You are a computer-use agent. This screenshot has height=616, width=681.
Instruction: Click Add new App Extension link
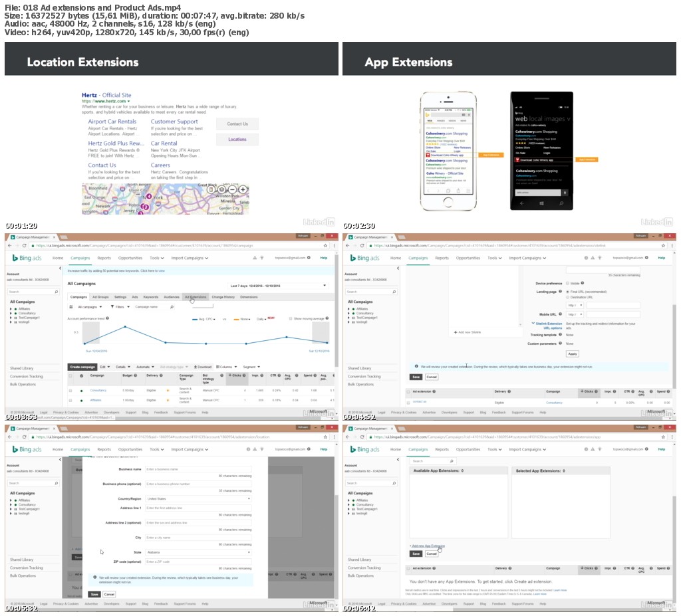428,546
